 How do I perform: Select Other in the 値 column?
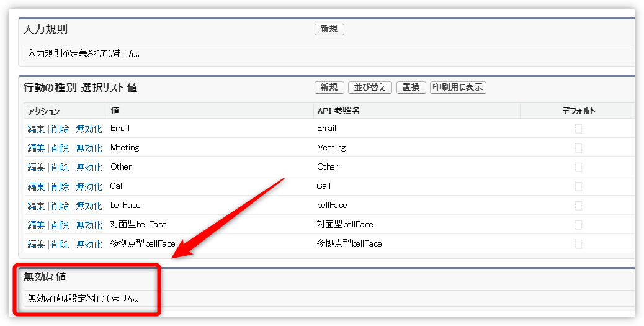tap(121, 166)
